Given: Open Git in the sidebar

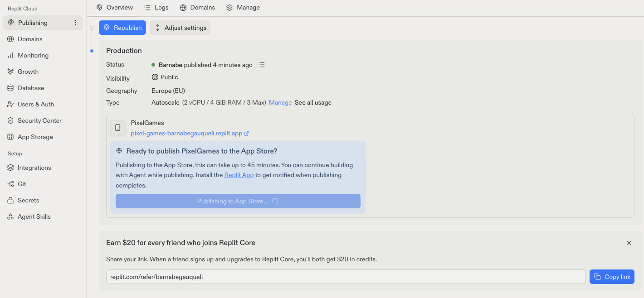Looking at the screenshot, I should tap(43, 184).
